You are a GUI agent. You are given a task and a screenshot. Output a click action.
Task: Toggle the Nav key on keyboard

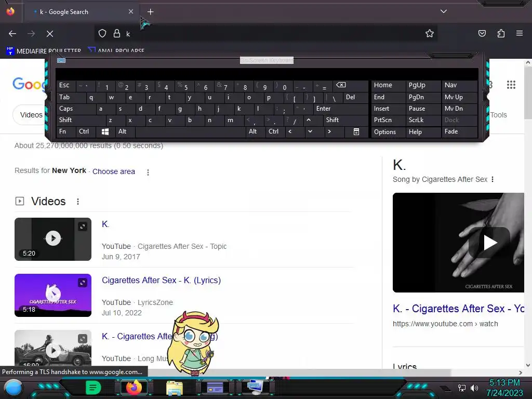pyautogui.click(x=459, y=86)
